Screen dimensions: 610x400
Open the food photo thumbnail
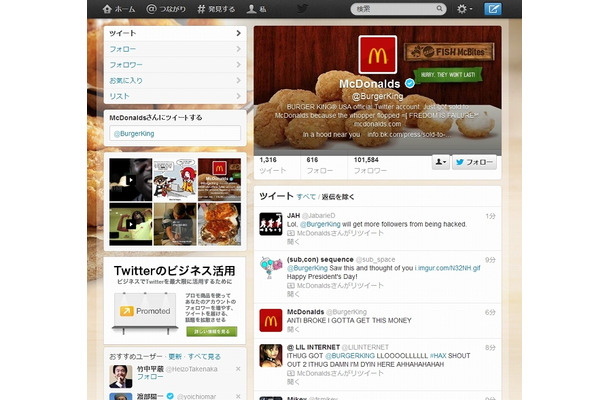219,224
